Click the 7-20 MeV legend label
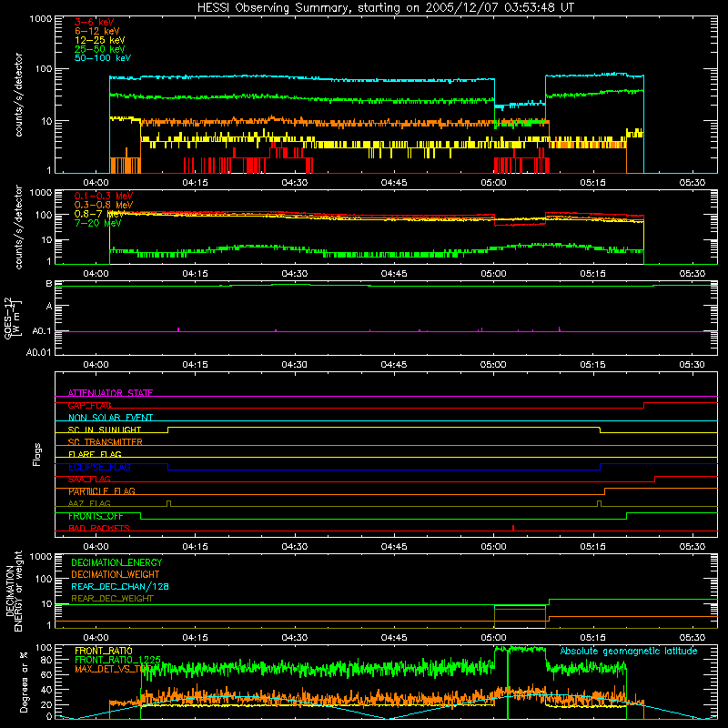This screenshot has width=728, height=728. (x=98, y=223)
